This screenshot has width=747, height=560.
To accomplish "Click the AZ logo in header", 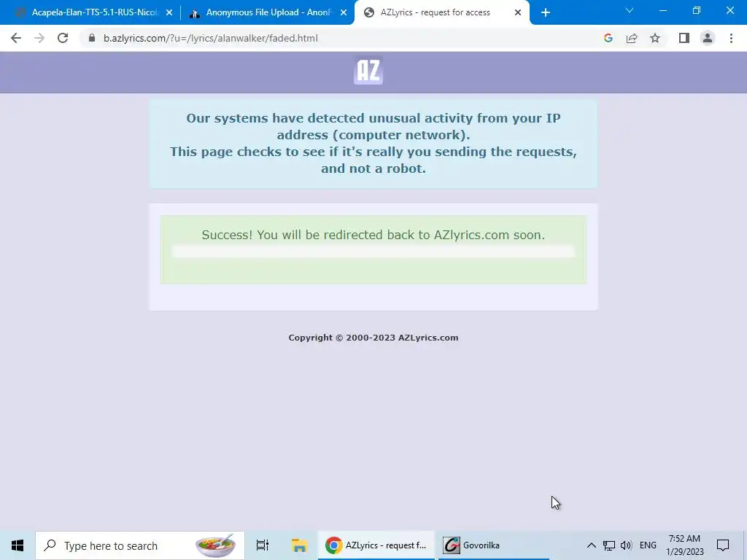I will [368, 71].
